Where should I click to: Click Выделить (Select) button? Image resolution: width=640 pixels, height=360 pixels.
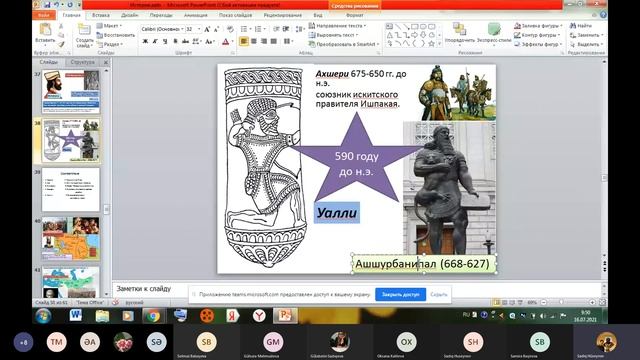pos(586,44)
